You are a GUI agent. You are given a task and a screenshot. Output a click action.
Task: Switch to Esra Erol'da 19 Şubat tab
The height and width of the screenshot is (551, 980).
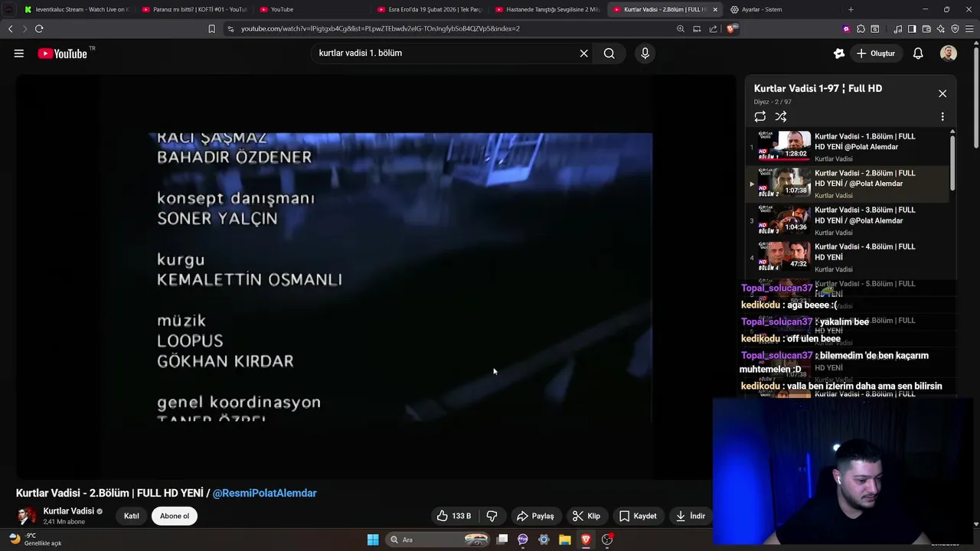pos(431,9)
